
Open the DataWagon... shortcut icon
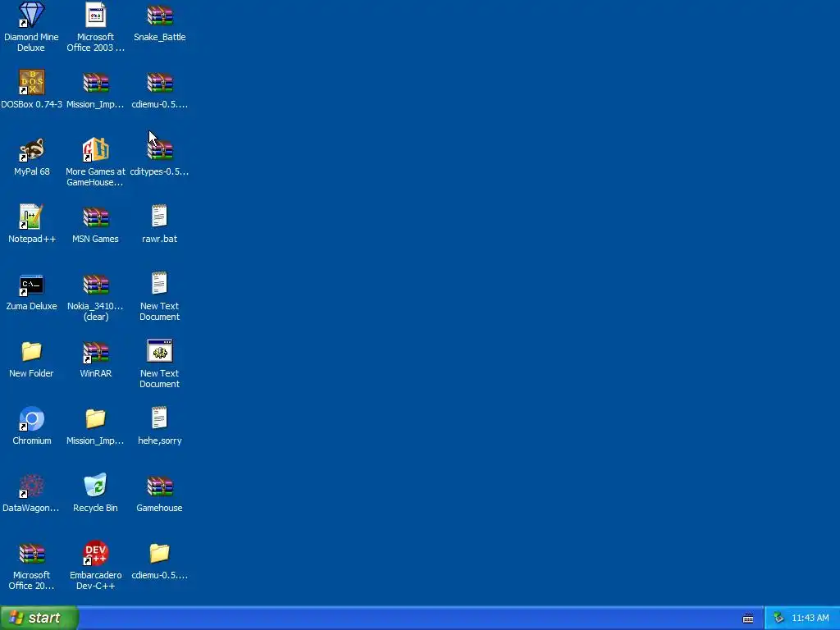32,486
